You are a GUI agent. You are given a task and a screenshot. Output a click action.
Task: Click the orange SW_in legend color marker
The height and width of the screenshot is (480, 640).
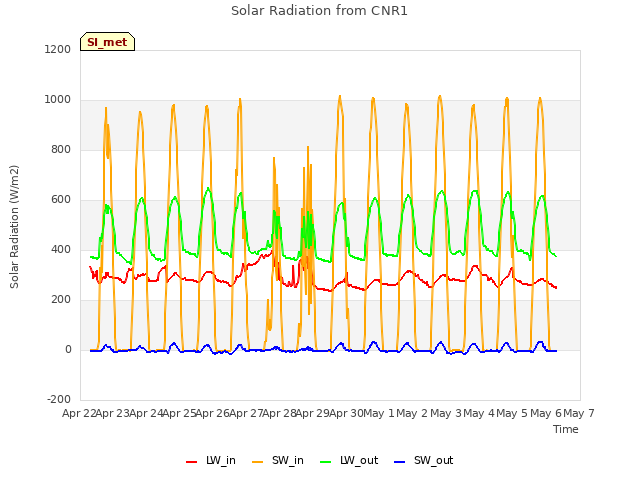(x=258, y=462)
